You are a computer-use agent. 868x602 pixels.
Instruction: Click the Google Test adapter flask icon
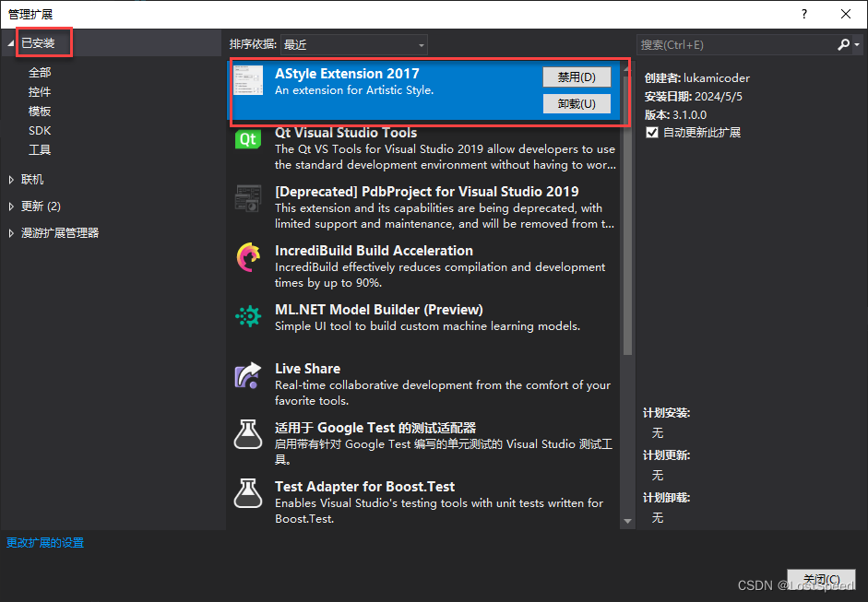248,434
